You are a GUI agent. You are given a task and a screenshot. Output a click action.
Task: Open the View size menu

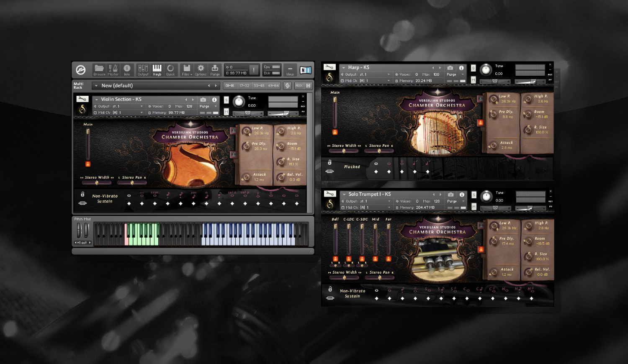pos(290,70)
